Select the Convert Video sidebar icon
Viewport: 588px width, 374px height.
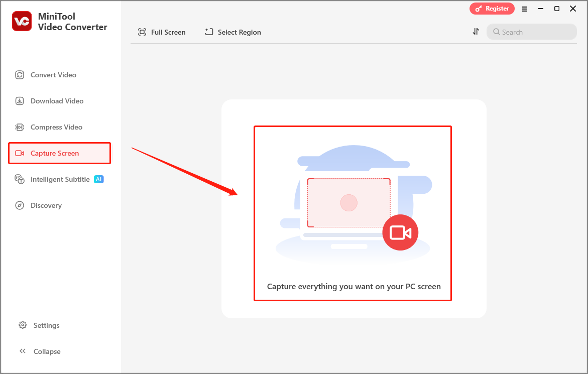tap(19, 75)
